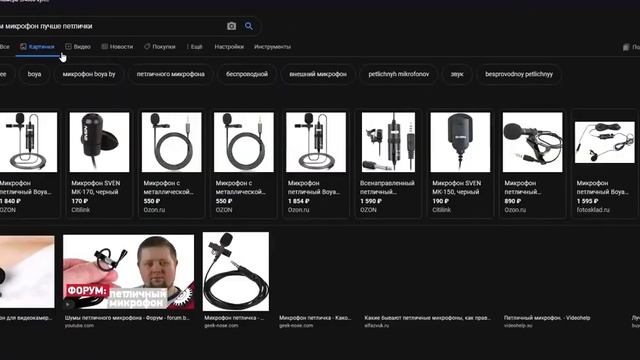This screenshot has width=640, height=360.
Task: Switch to the Новости tab
Action: point(117,47)
